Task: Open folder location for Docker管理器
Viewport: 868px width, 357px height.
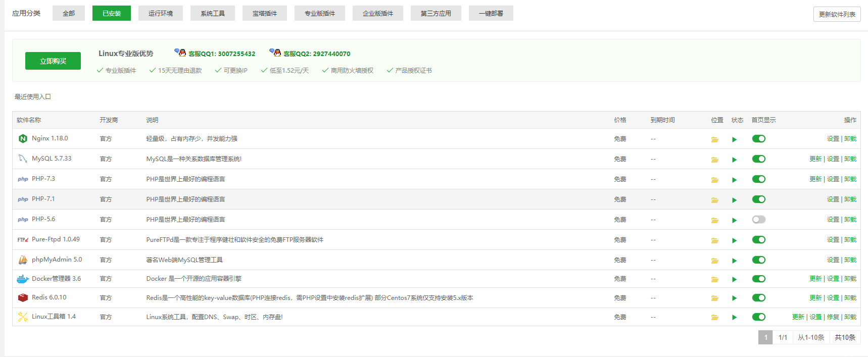Action: pos(714,279)
